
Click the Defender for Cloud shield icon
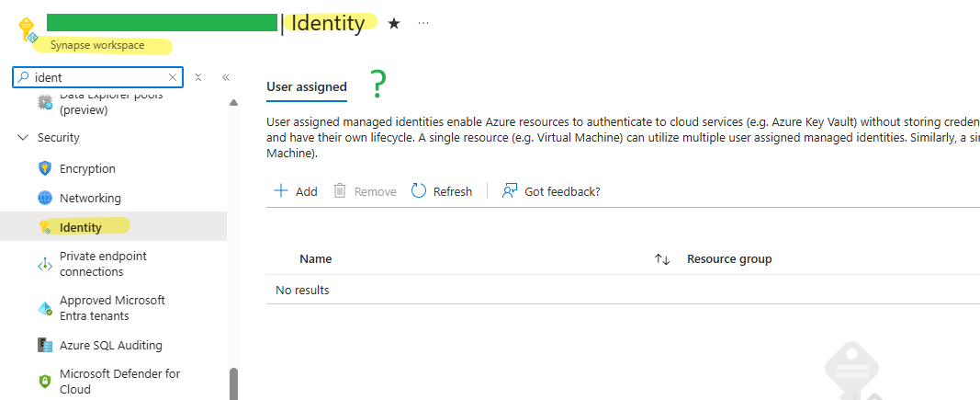(45, 382)
